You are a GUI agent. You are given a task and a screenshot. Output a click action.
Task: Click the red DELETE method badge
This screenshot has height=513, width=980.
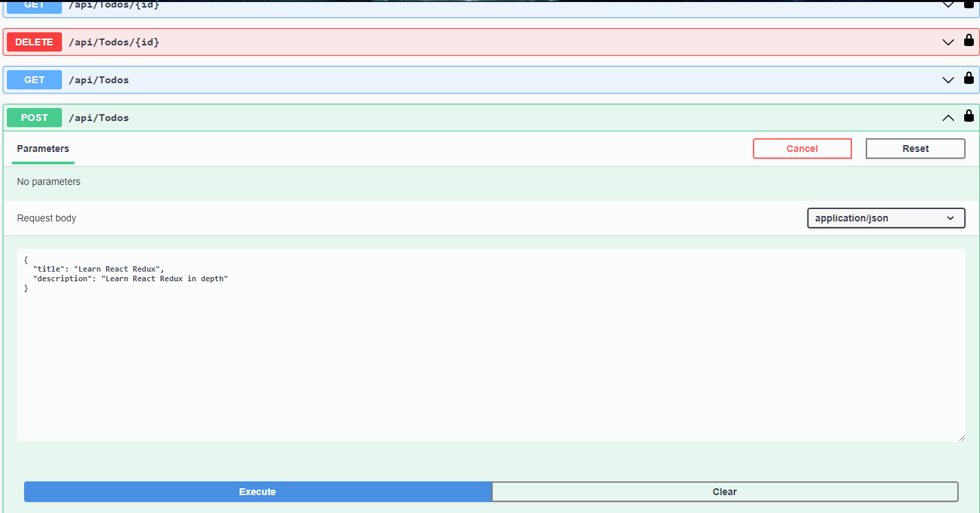tap(34, 42)
